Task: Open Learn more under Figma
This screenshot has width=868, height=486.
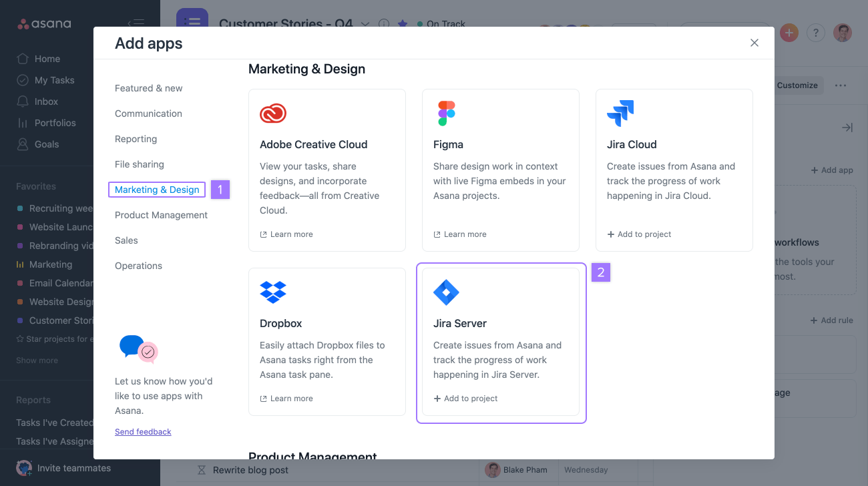Action: tap(460, 234)
